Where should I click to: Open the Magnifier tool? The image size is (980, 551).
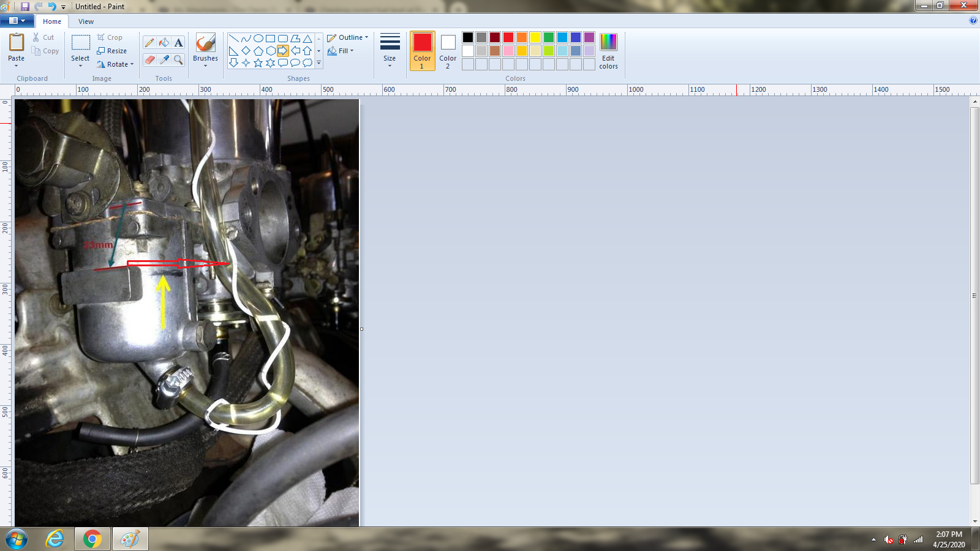point(178,59)
